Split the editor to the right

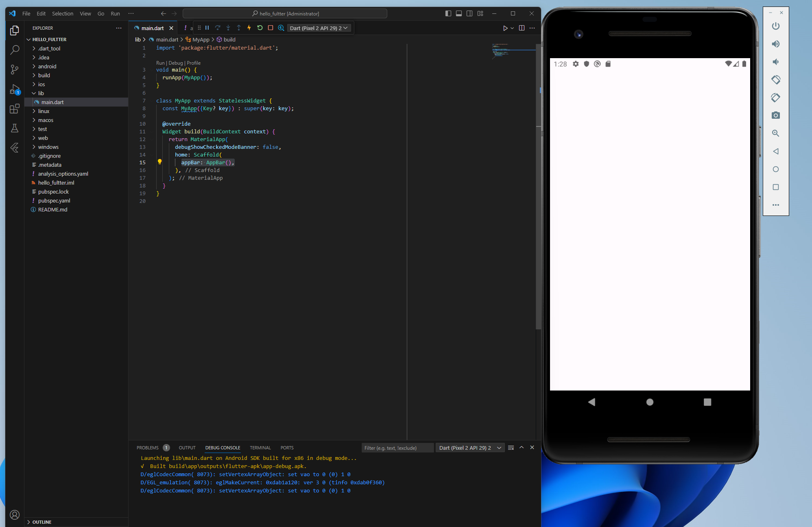[x=522, y=28]
